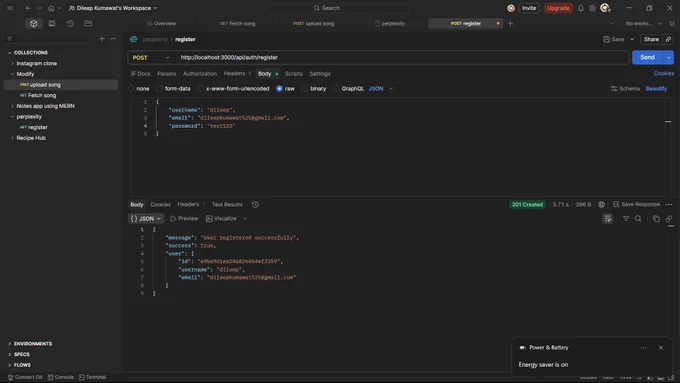Select the Environments sidebar icon
The width and height of the screenshot is (680, 383).
pyautogui.click(x=52, y=23)
